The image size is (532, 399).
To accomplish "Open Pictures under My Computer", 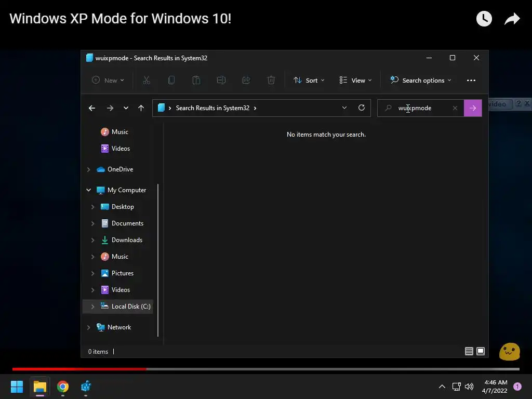I will click(117, 273).
